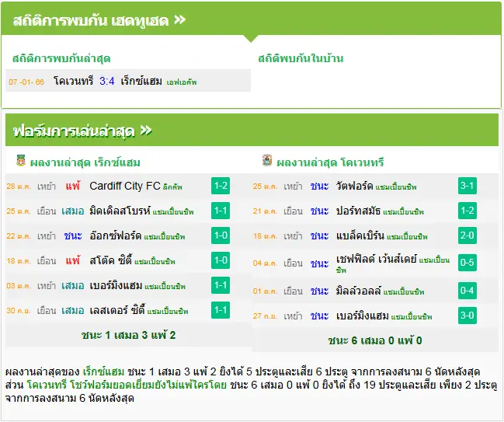Select the 0-4 Millwall score badge

467,291
